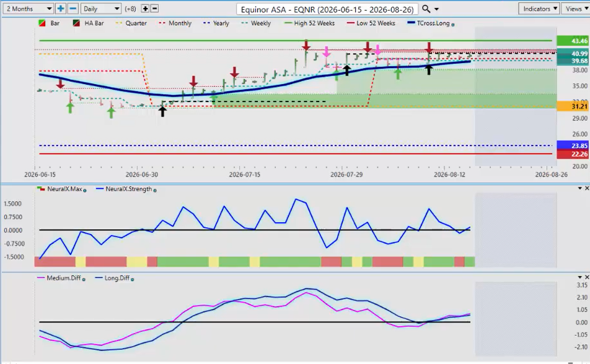
Task: Click the settings dot beside Medium.Diff
Action: pyautogui.click(x=84, y=279)
